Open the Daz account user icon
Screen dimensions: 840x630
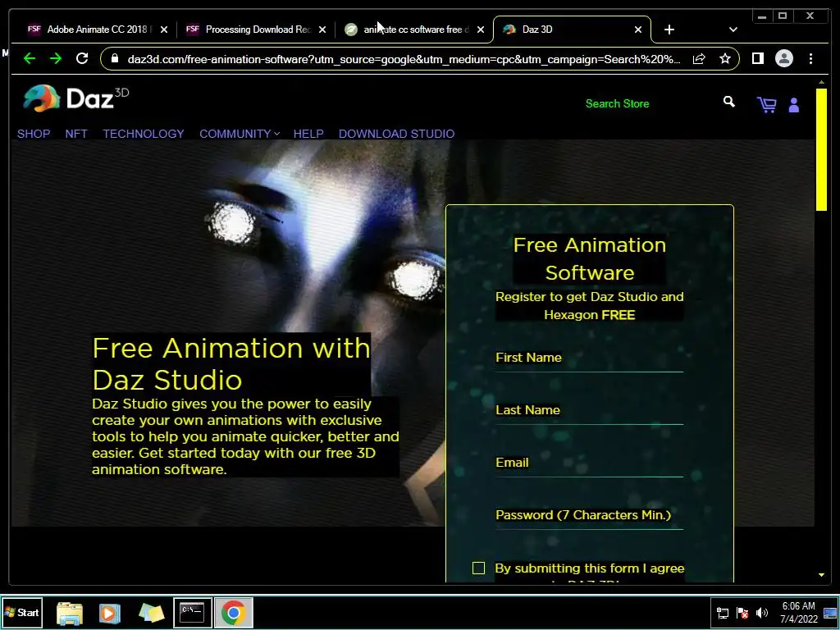click(794, 105)
